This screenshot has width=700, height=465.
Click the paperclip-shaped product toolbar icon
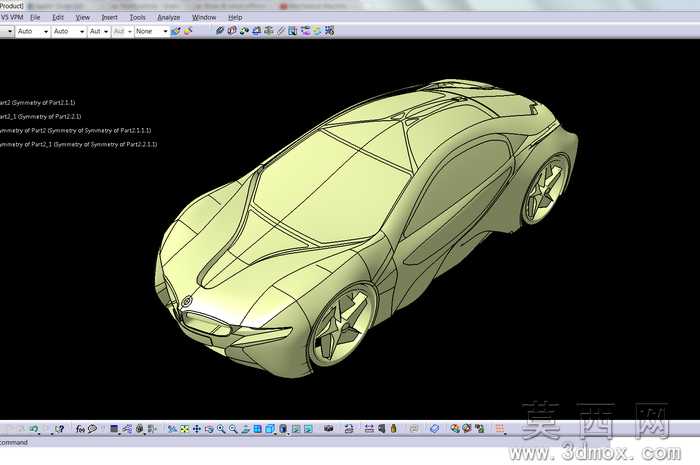(220, 30)
